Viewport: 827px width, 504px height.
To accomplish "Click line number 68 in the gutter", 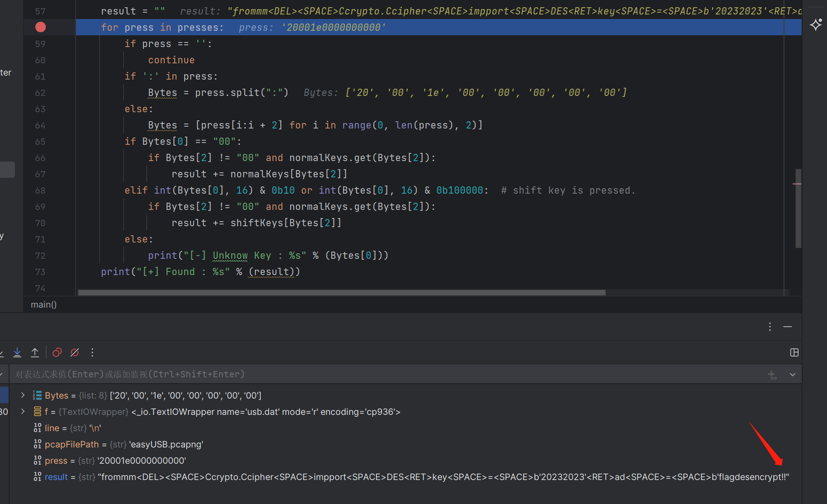I will [x=40, y=190].
